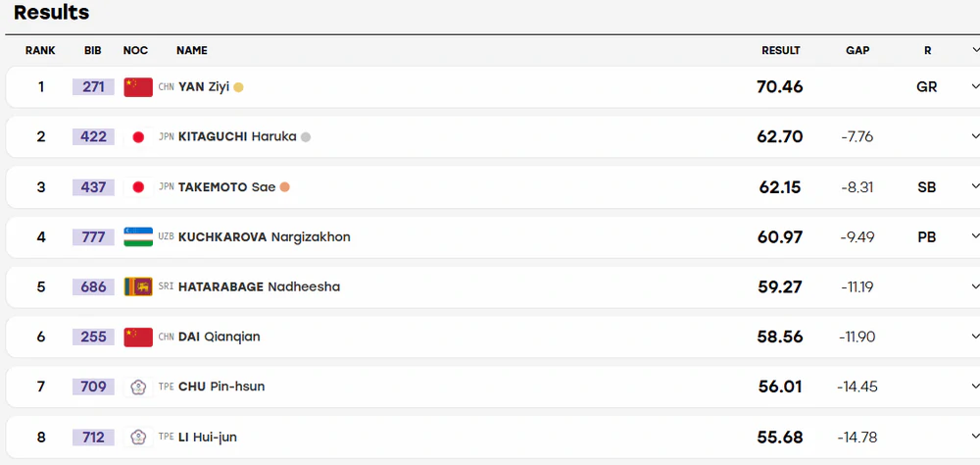Click silver medal dot after KITAGUCHI Haruka
980x465 pixels.
(306, 137)
